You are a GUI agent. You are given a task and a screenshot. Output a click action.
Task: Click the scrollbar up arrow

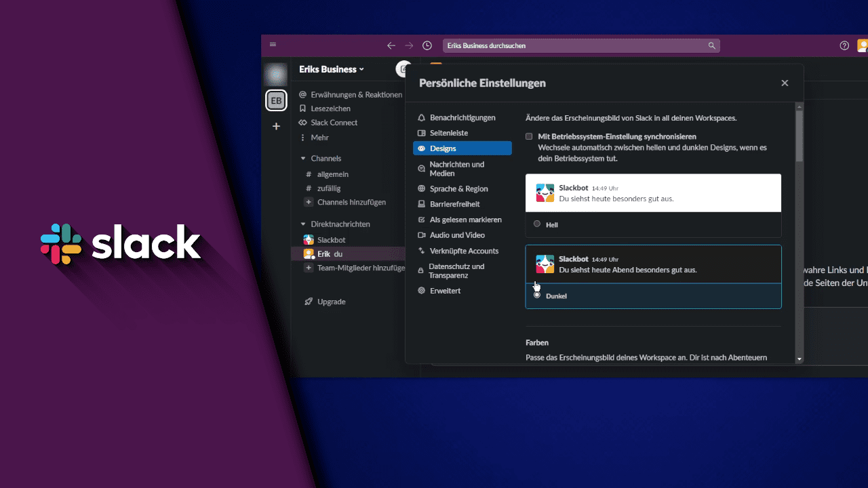pyautogui.click(x=800, y=106)
